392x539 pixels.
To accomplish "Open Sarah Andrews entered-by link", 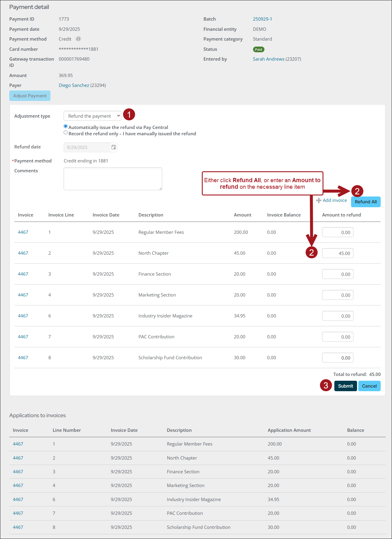I will tap(268, 59).
